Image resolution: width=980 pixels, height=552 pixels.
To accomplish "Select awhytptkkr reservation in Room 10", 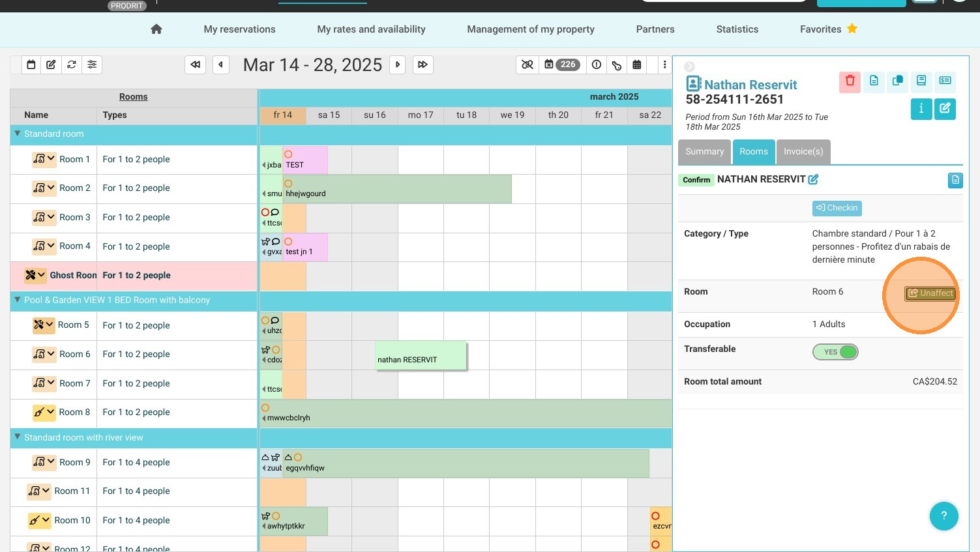I will click(293, 521).
